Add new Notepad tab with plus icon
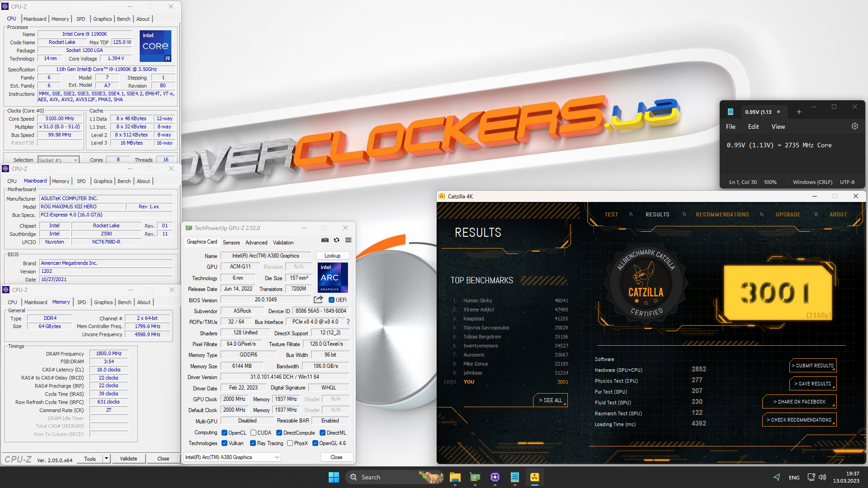 [x=799, y=112]
